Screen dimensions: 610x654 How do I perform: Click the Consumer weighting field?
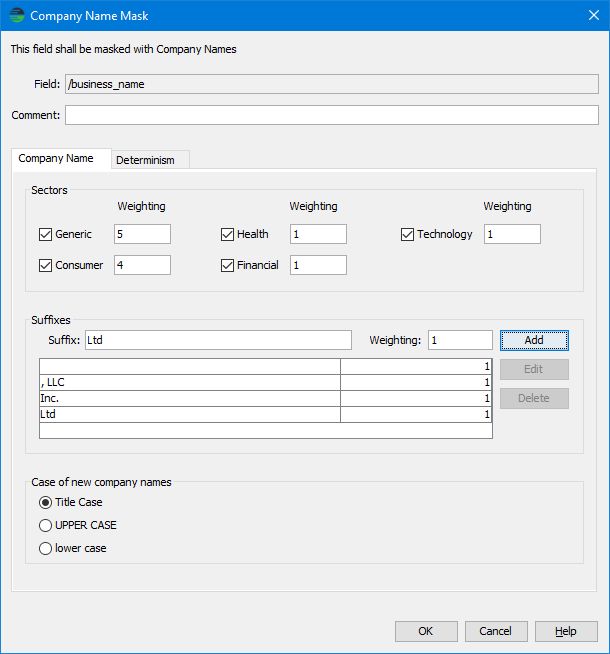click(143, 265)
